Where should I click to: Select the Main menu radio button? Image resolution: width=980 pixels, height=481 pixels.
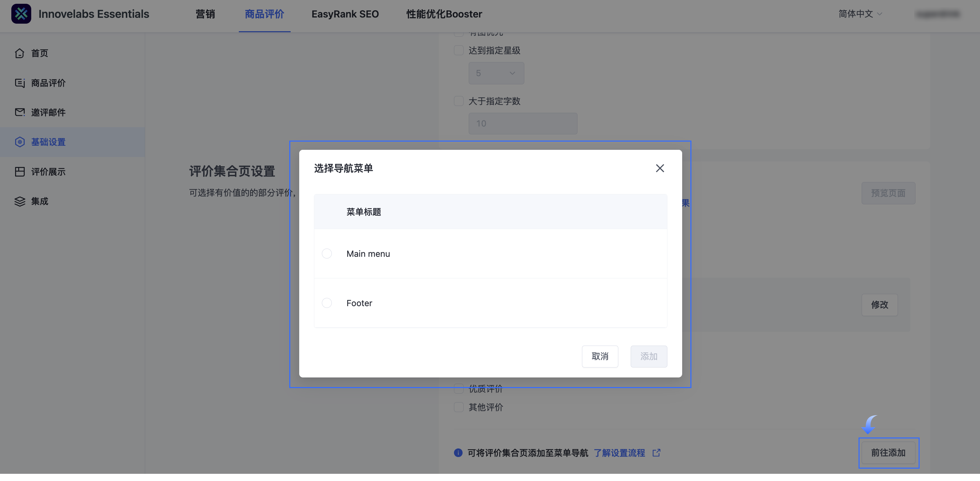(x=327, y=253)
